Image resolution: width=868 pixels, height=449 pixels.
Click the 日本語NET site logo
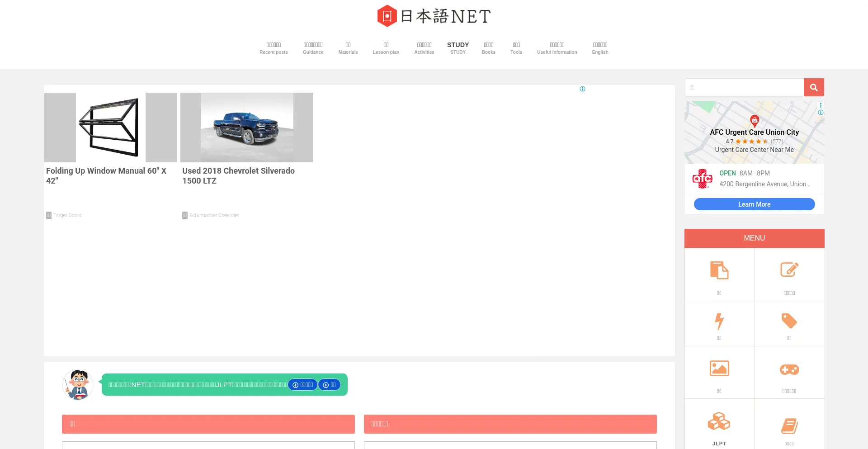pos(434,16)
